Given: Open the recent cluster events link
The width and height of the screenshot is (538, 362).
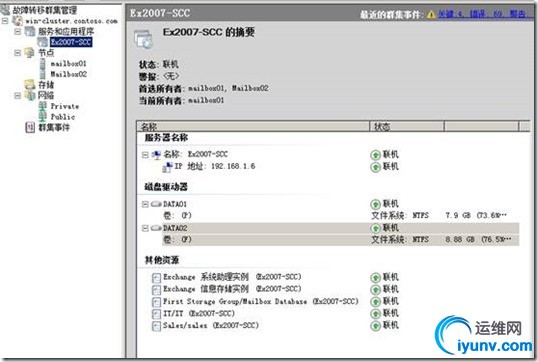Looking at the screenshot, I should tap(485, 14).
